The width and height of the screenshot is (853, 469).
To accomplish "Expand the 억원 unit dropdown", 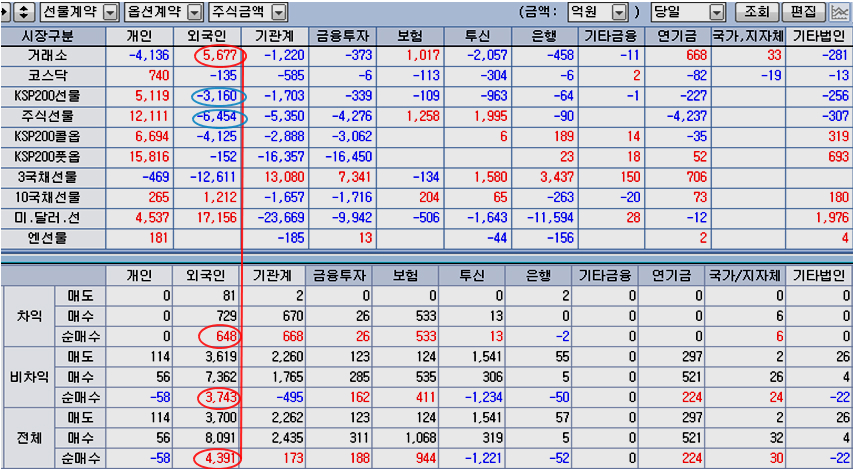I will coord(619,12).
